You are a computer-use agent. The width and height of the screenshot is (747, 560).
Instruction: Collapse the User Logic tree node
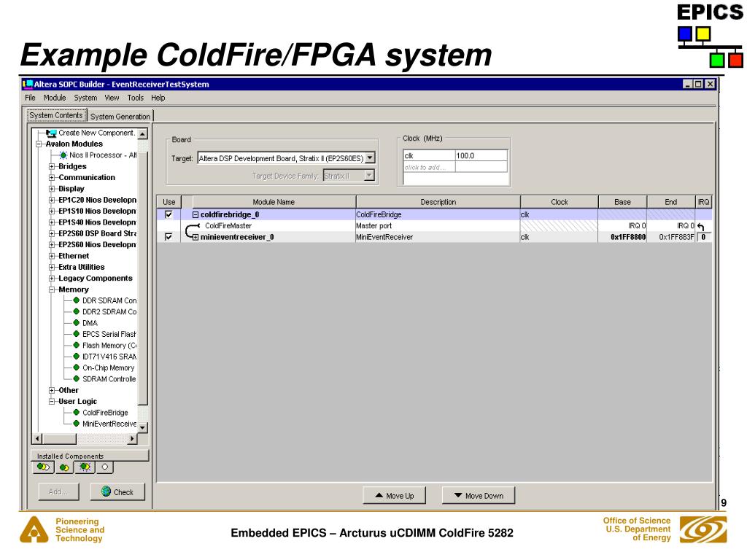pos(52,402)
